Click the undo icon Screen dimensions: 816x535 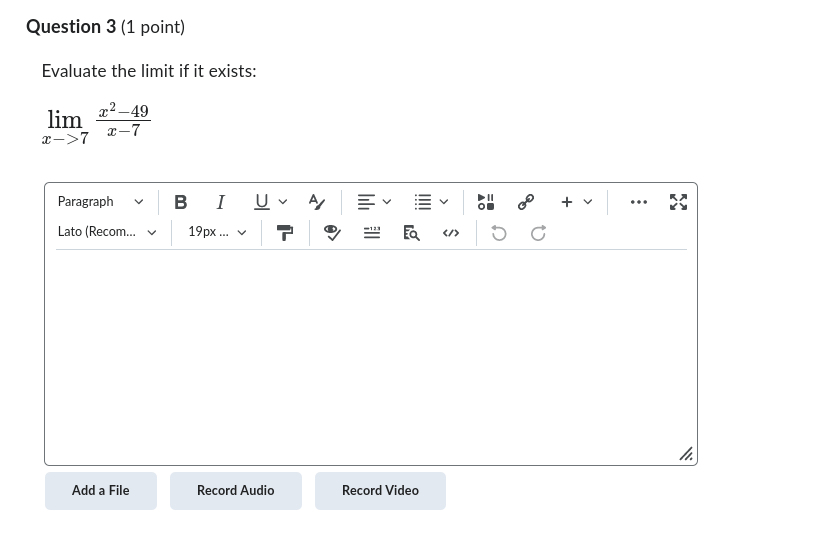click(x=499, y=233)
